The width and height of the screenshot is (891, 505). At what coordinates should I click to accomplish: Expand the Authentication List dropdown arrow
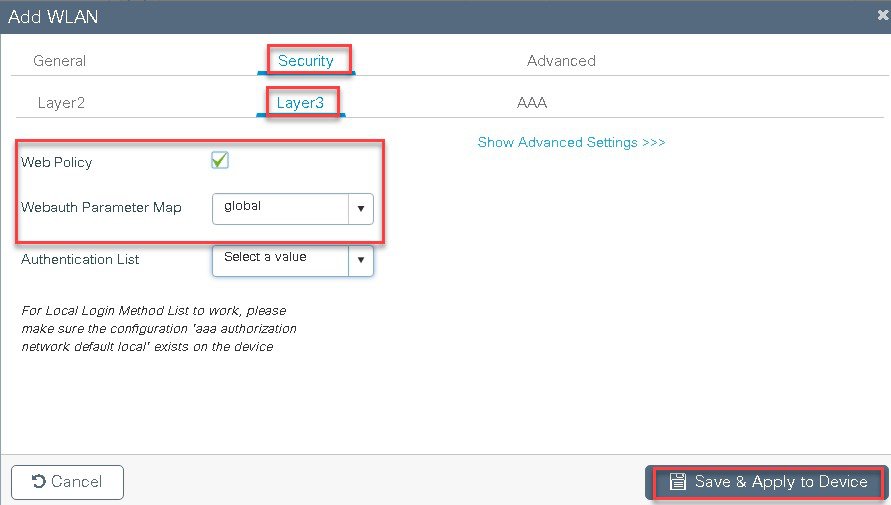click(361, 261)
